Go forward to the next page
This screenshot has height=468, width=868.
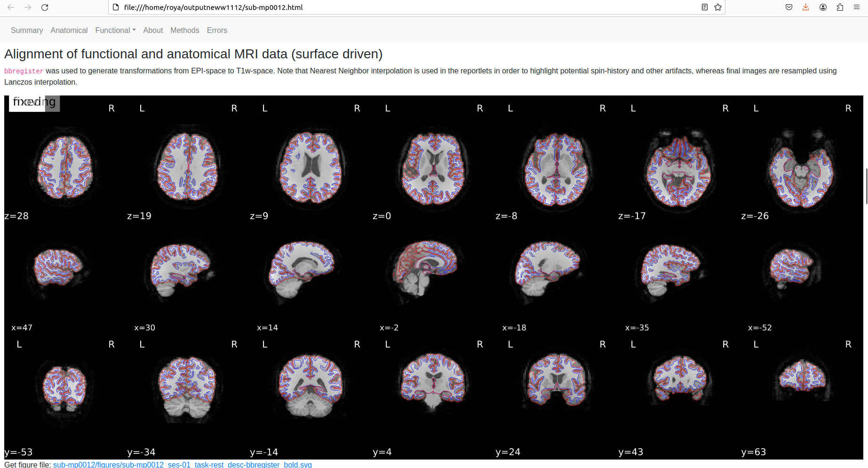click(x=28, y=8)
